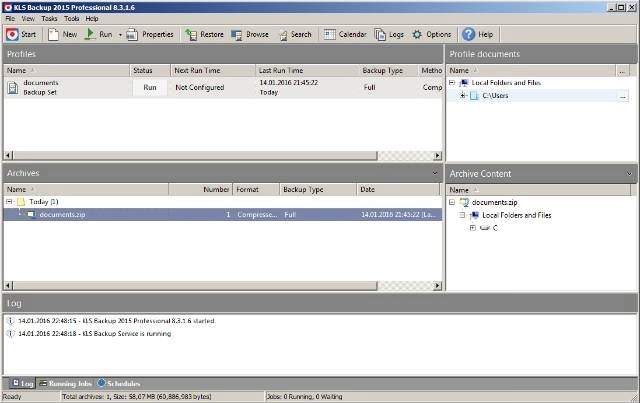Collapse the Today (1) archive group
640x403 pixels.
(9, 202)
